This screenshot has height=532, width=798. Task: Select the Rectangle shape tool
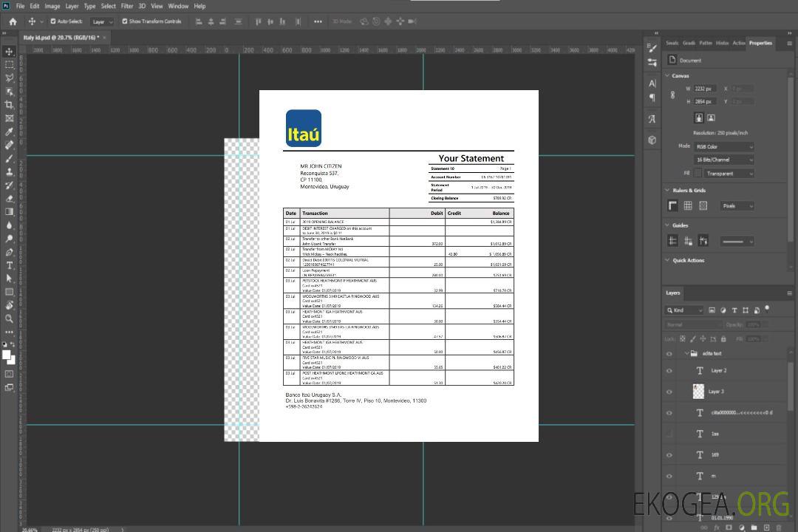9,292
